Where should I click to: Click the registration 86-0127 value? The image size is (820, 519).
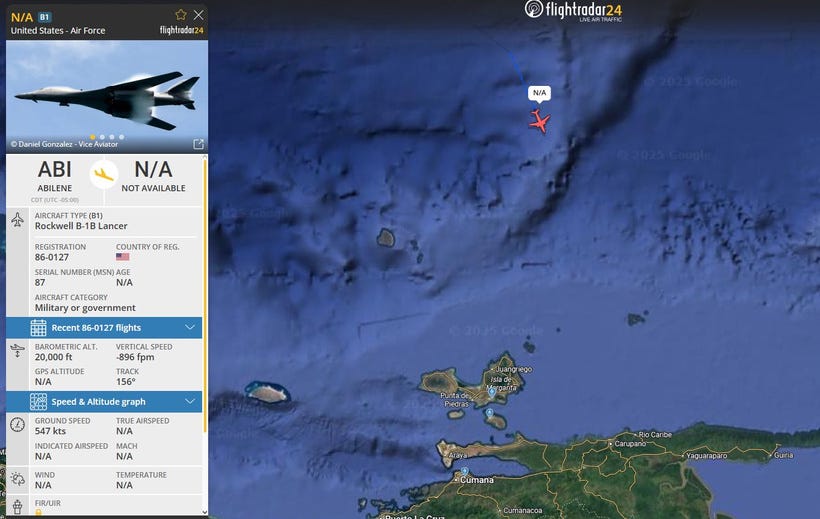tap(52, 257)
